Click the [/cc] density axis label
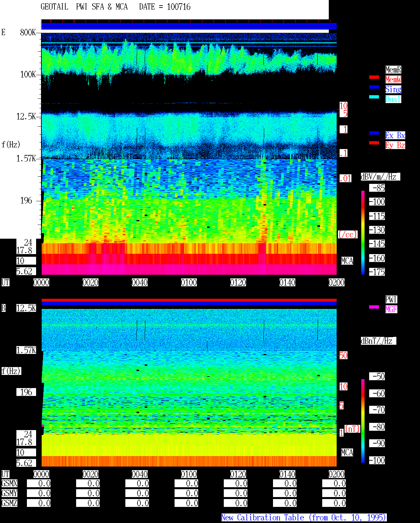 tap(347, 234)
